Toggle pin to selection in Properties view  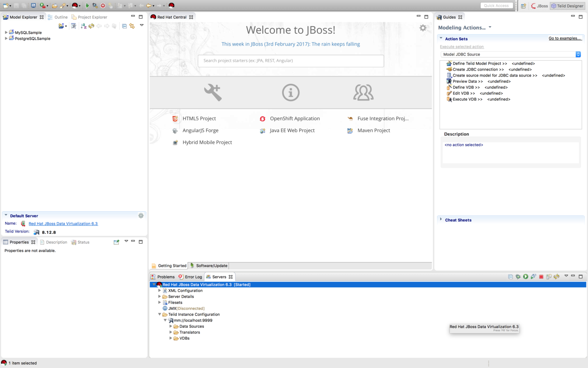pos(116,242)
